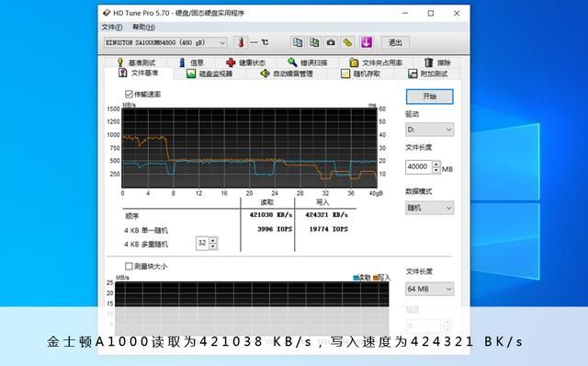Switch to the 基准测试 tab
Viewport: 588px width, 366px height.
pos(137,63)
